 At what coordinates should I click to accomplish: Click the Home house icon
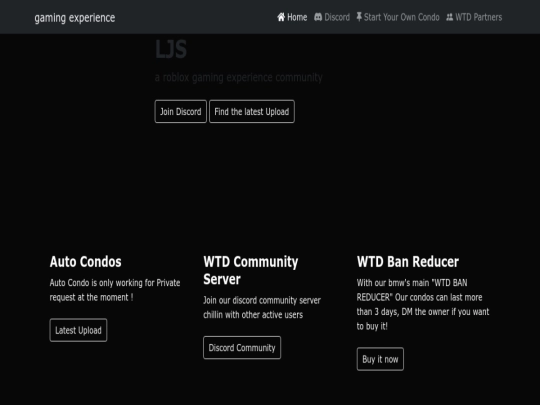(281, 17)
